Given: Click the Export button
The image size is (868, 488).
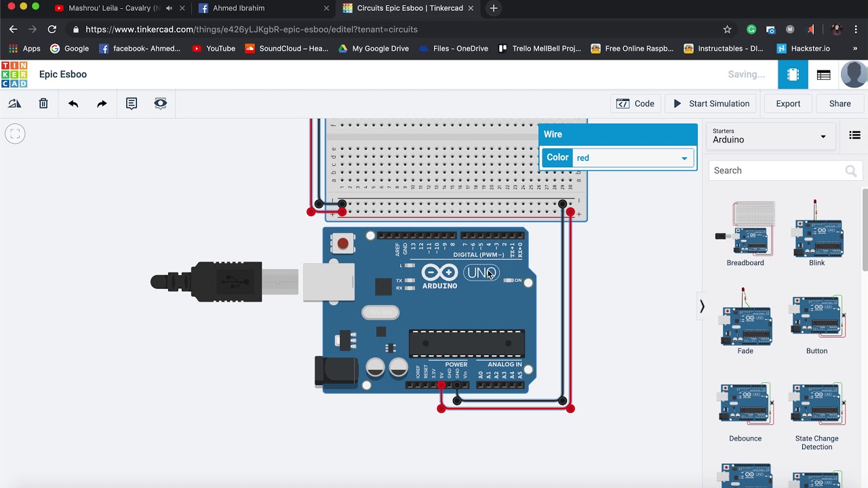Looking at the screenshot, I should click(x=788, y=104).
